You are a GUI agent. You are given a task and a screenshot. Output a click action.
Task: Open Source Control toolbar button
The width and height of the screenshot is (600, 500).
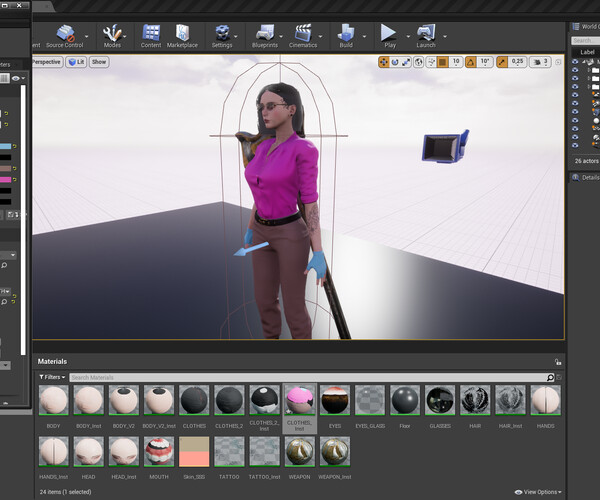(x=65, y=36)
